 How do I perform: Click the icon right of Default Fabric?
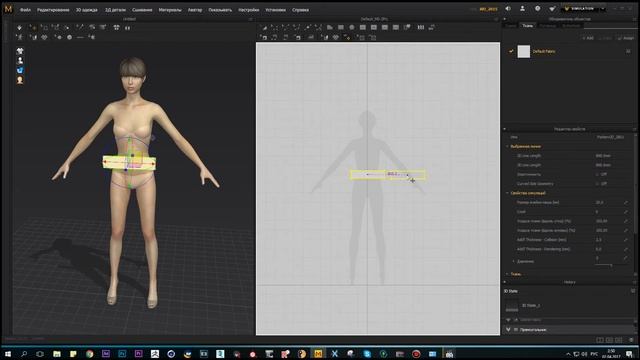[628, 51]
